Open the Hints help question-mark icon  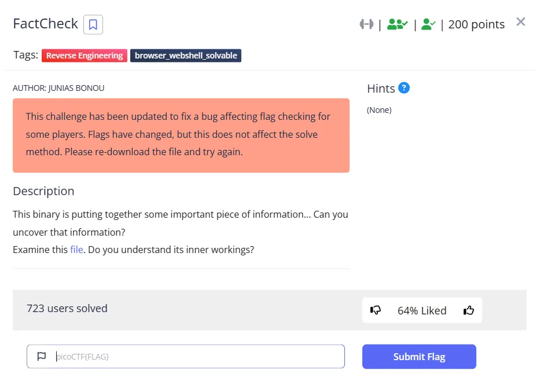coord(404,88)
